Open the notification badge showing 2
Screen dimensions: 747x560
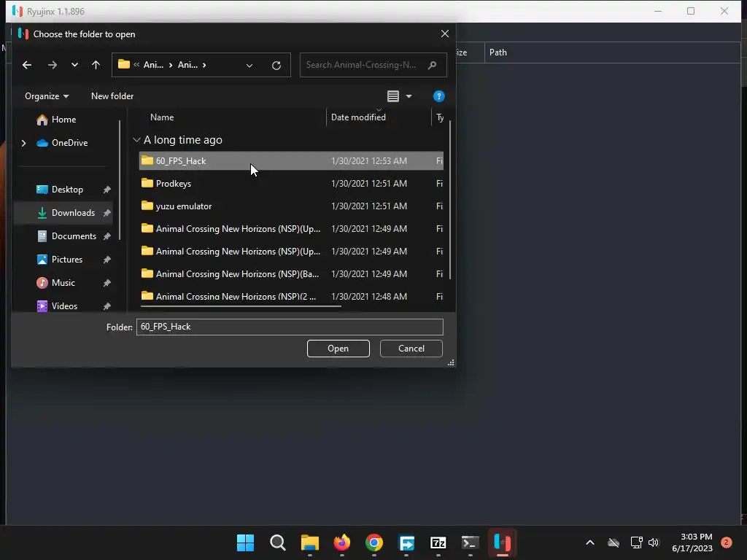tap(727, 542)
